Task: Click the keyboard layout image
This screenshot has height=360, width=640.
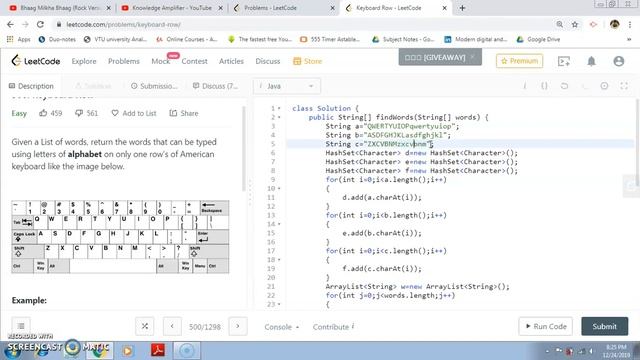Action: coord(120,237)
